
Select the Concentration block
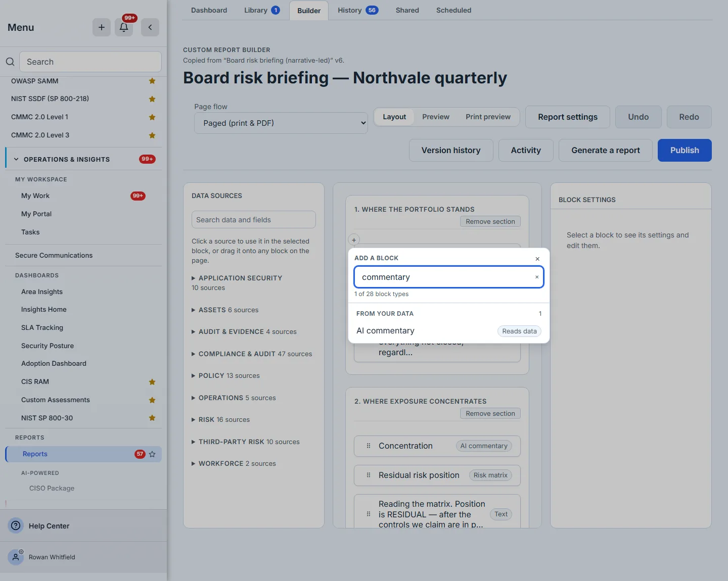click(x=437, y=446)
